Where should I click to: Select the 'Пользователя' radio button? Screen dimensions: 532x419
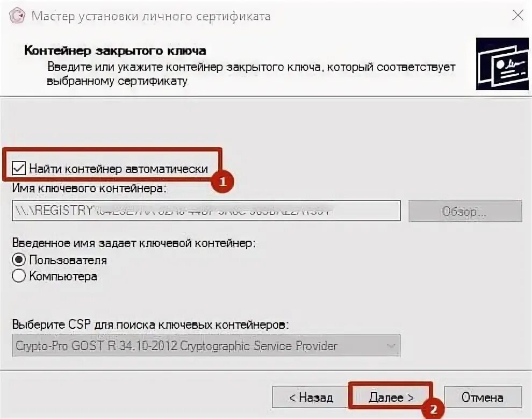pos(19,260)
